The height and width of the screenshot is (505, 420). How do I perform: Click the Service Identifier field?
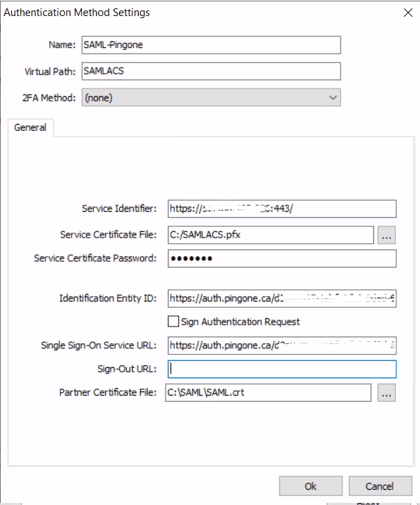(282, 209)
